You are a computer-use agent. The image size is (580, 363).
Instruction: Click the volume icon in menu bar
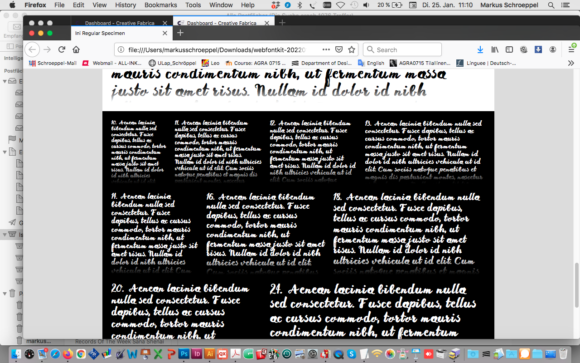366,5
